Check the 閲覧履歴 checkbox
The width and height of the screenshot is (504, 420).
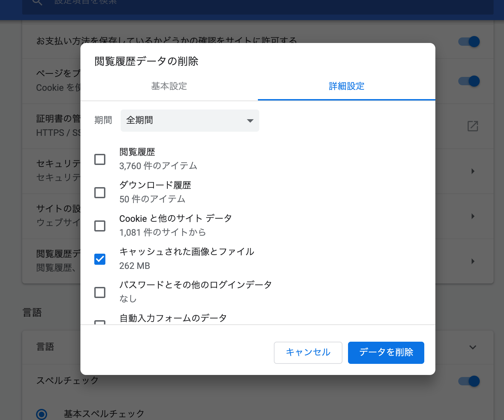coord(100,159)
